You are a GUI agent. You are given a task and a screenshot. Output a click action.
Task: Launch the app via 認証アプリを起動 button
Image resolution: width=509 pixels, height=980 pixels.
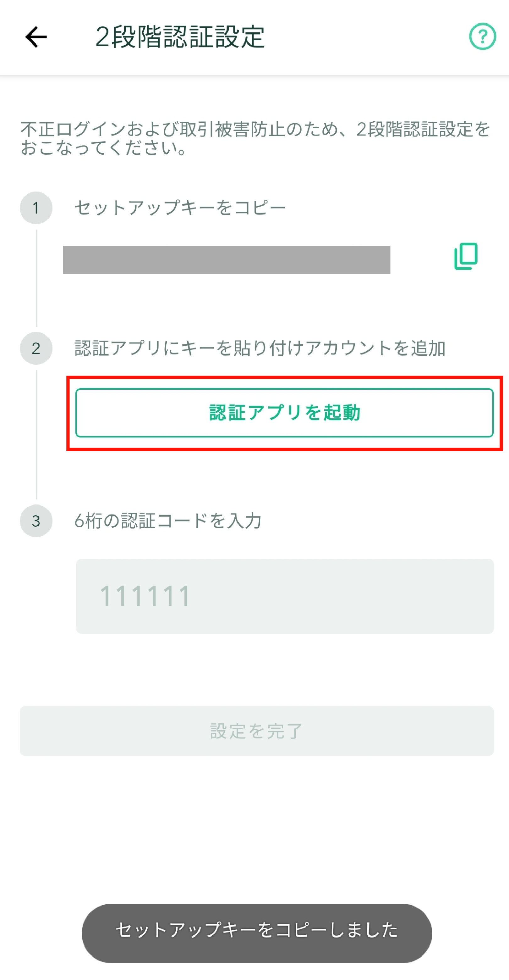[284, 413]
